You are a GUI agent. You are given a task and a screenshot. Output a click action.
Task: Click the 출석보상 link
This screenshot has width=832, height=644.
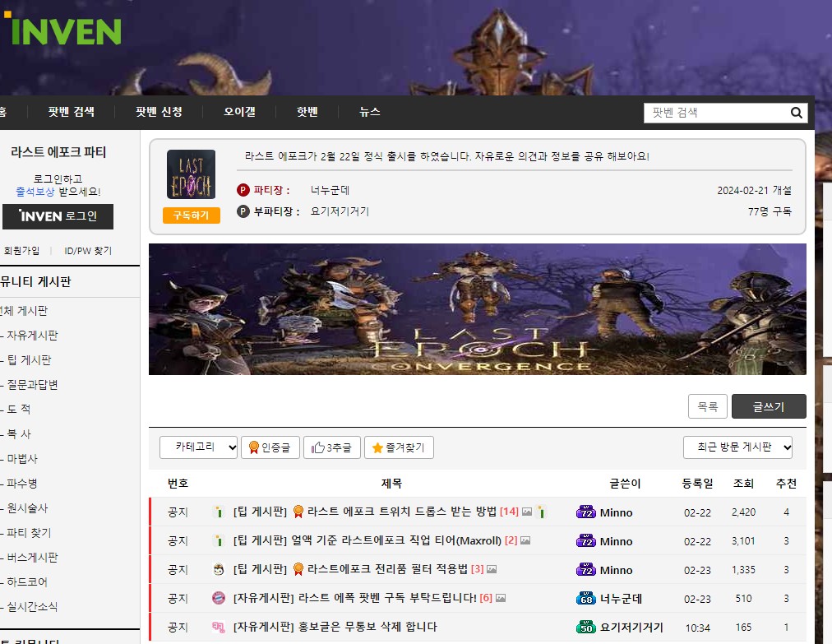coord(35,192)
